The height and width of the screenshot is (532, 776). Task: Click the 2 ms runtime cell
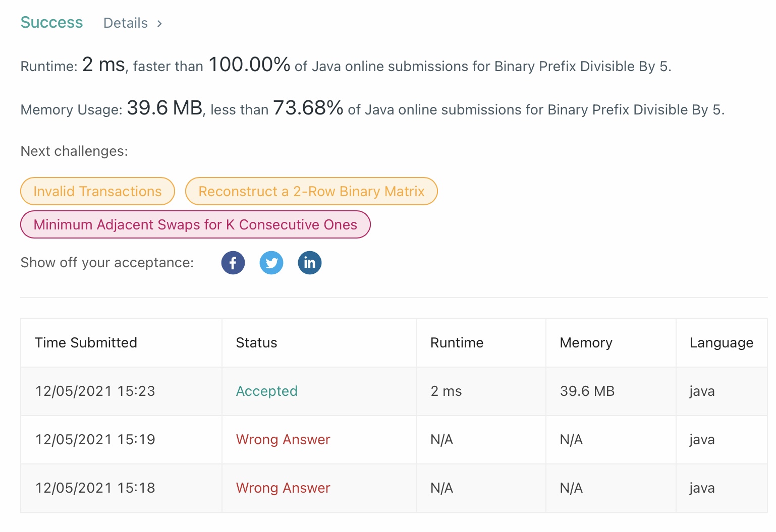[x=446, y=391]
